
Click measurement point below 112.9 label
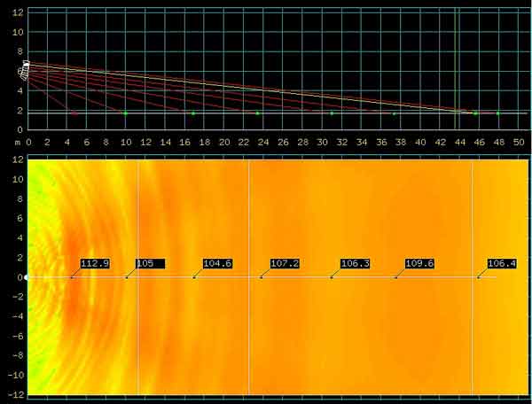click(72, 277)
